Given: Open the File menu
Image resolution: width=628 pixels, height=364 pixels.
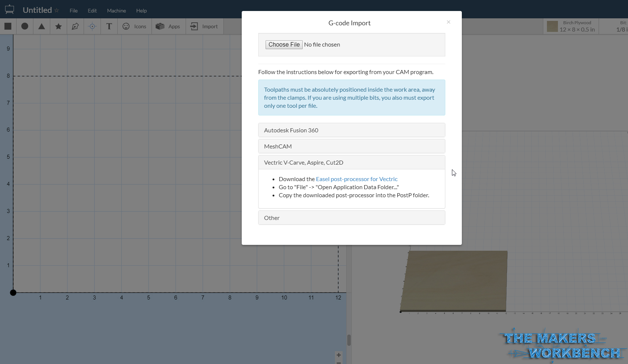Looking at the screenshot, I should click(x=73, y=11).
